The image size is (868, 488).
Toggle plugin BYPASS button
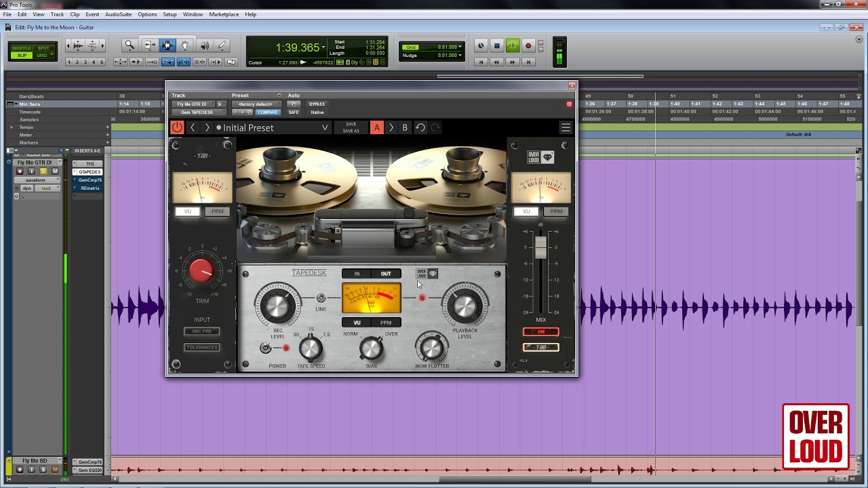(x=317, y=104)
